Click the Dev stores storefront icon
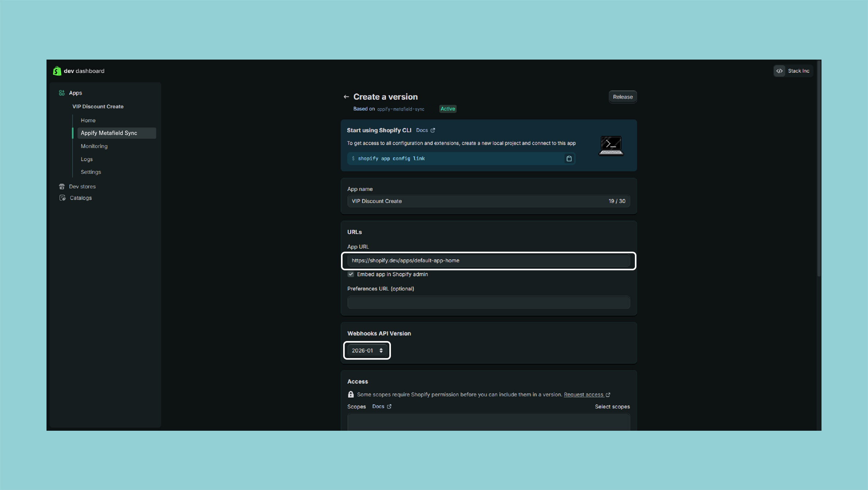 pos(62,187)
